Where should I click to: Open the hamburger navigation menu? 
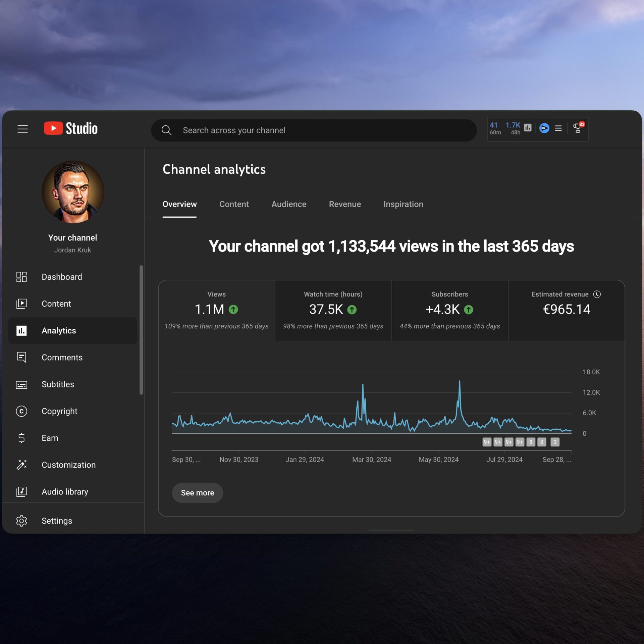pos(22,129)
